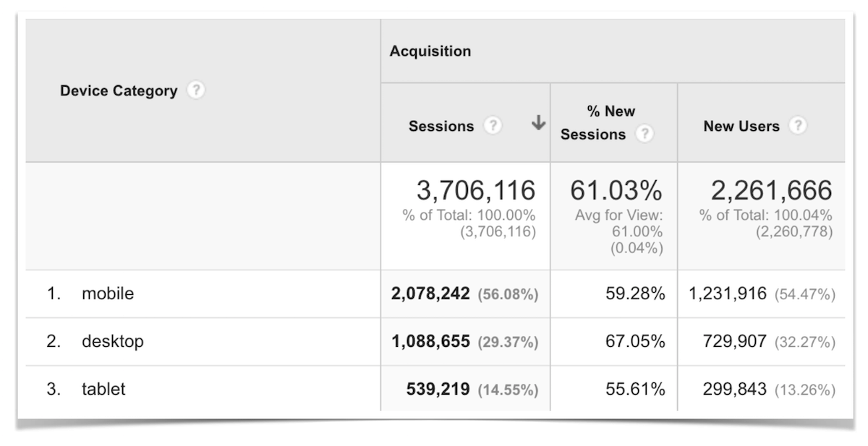Click the 2,261,666 total New Users value

click(x=770, y=192)
